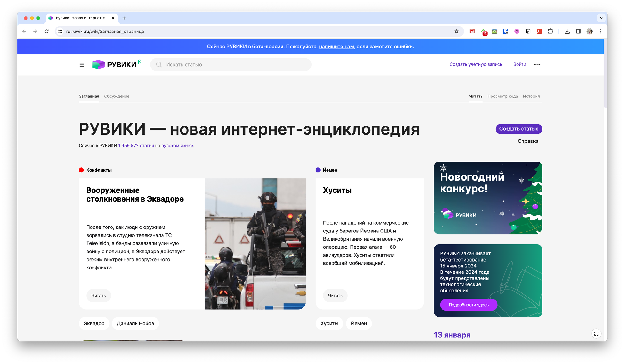Viewport: 625px width, 364px height.
Task: Bookmark this page with the star icon
Action: [x=457, y=31]
